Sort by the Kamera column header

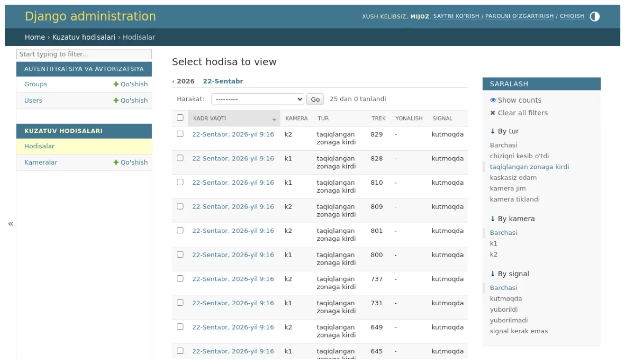click(x=296, y=119)
